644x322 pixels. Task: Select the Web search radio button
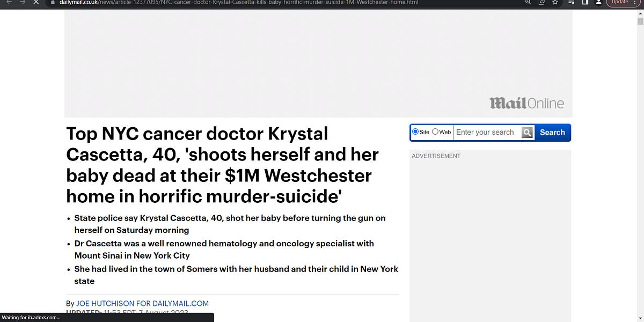coord(435,131)
